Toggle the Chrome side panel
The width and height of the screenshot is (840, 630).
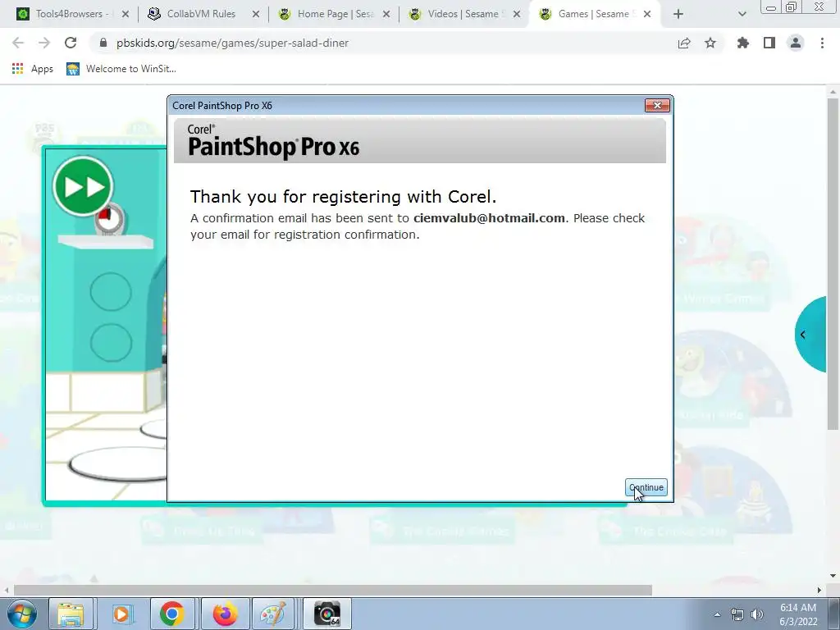[x=769, y=43]
